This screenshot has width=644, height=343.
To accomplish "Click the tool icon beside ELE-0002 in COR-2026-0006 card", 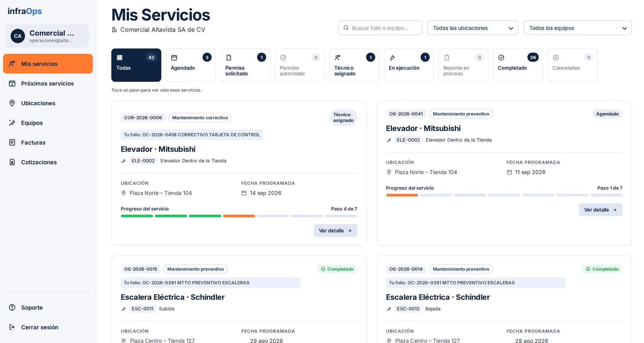I will pos(123,161).
